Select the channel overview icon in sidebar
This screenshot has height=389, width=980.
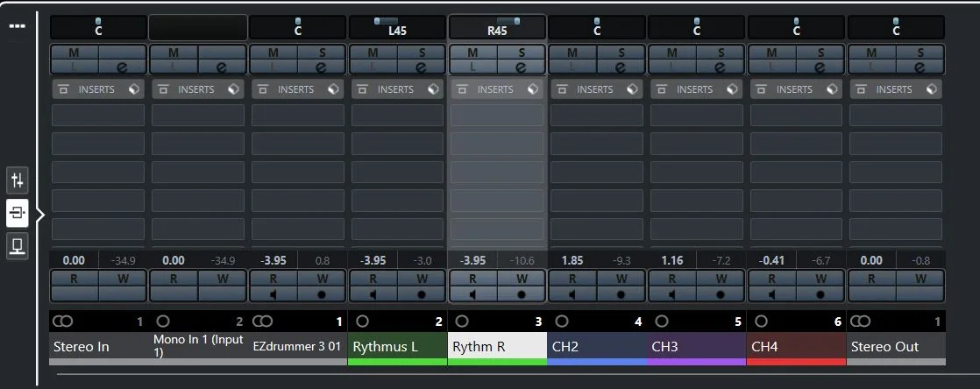click(17, 245)
